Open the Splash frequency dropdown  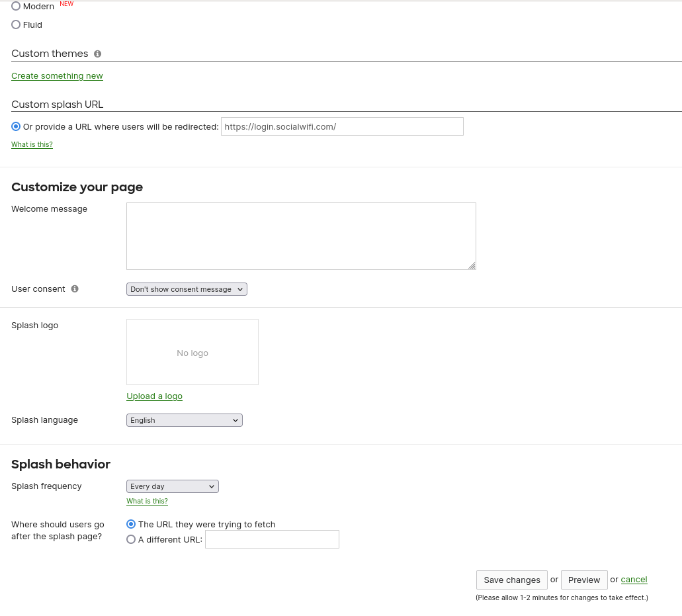tap(172, 486)
